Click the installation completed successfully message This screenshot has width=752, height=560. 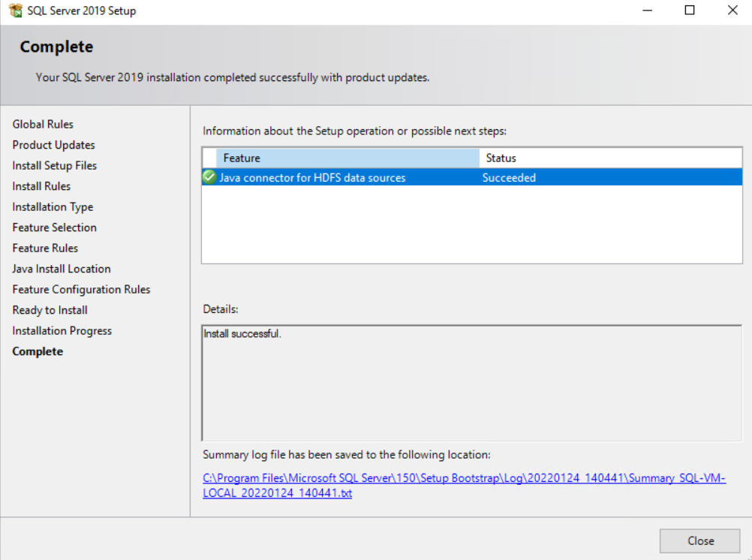click(x=233, y=77)
